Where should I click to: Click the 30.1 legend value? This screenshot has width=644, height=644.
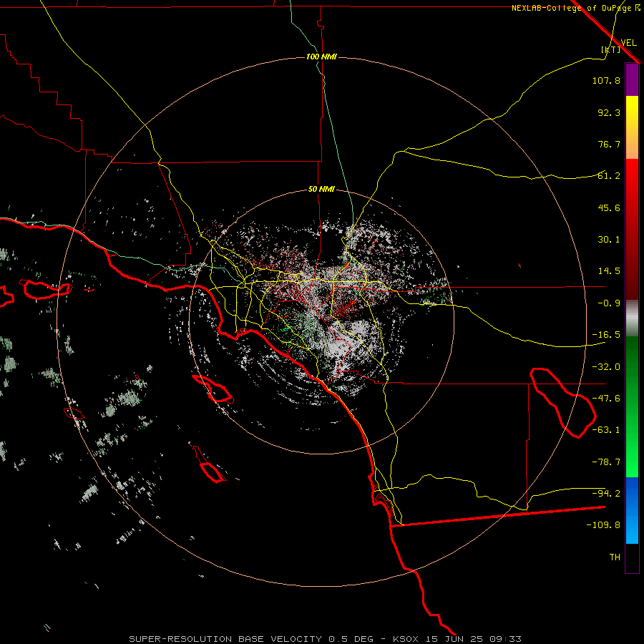(609, 240)
